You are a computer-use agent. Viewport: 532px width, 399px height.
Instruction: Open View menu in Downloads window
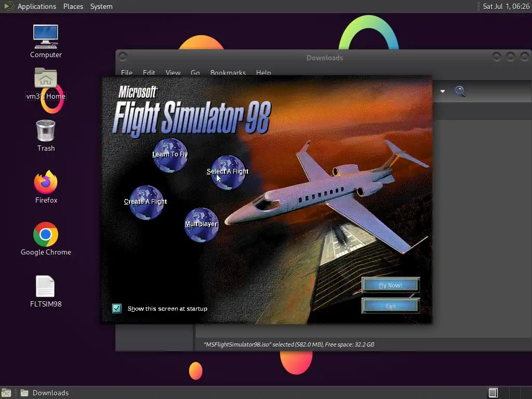point(173,72)
